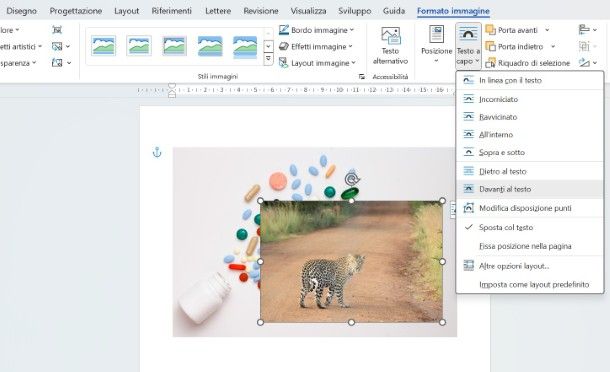
Task: Open the Posizione layout icon
Action: tap(436, 34)
